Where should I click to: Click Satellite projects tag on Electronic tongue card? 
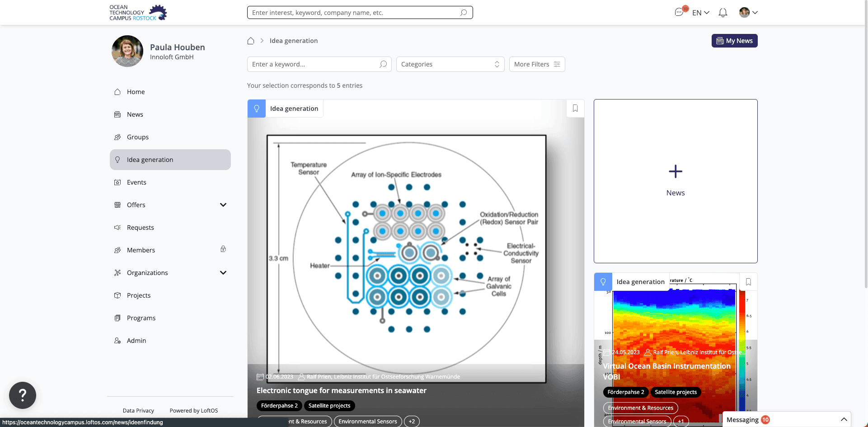(x=329, y=406)
